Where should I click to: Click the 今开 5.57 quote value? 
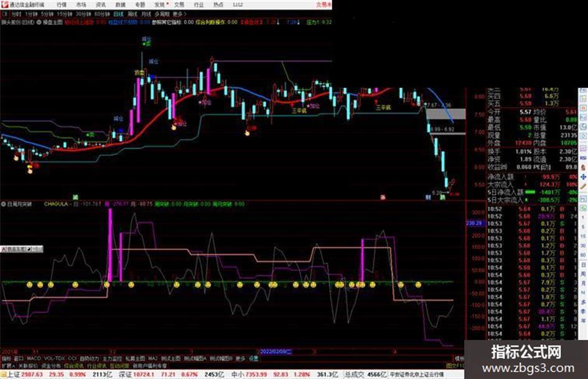click(525, 112)
